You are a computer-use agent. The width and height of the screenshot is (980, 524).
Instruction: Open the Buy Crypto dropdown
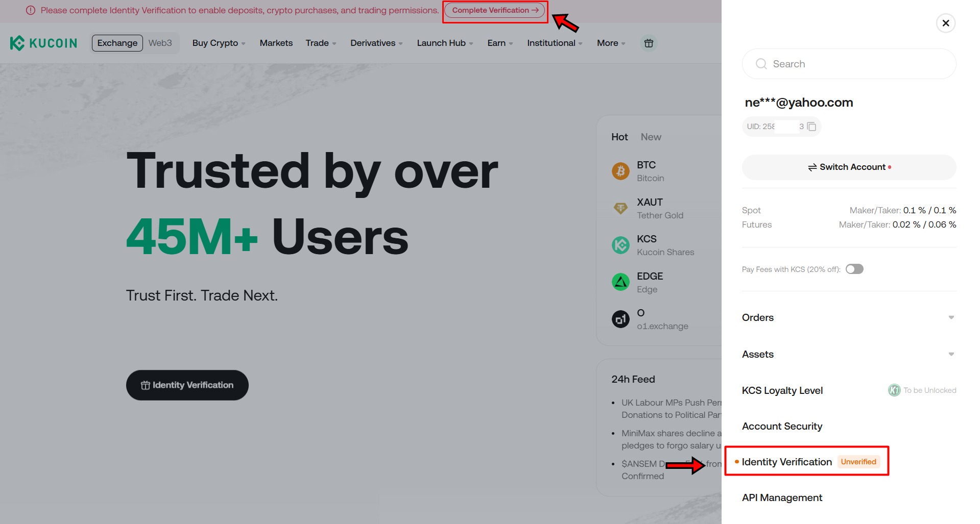(219, 43)
